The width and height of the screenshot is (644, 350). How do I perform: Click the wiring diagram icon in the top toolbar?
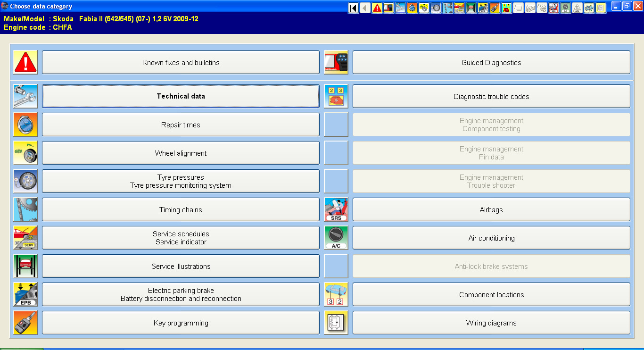click(601, 8)
